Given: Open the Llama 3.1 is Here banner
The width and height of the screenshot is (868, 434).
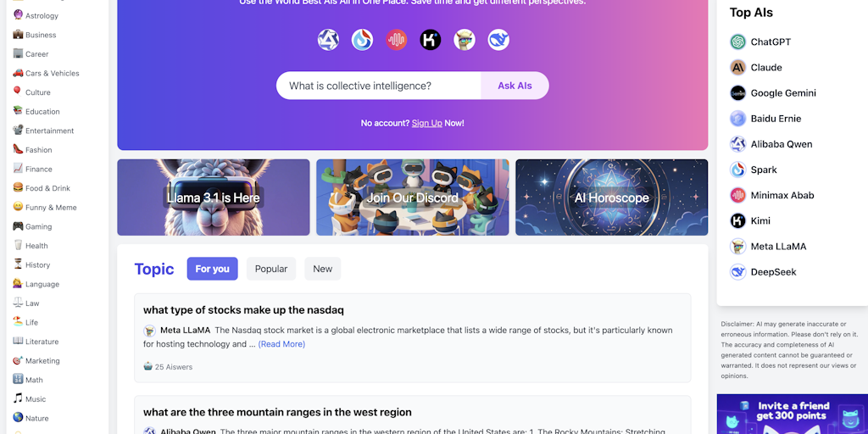Looking at the screenshot, I should [214, 197].
